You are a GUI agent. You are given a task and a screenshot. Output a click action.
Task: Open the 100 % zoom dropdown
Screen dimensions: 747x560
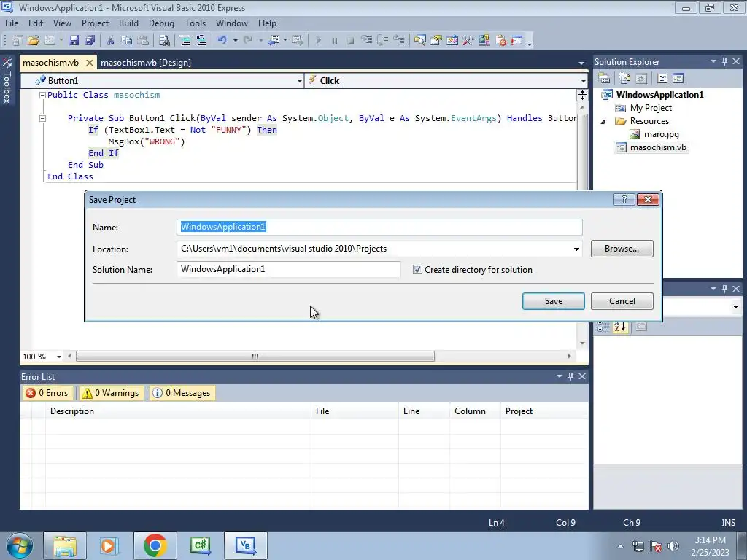pos(59,357)
